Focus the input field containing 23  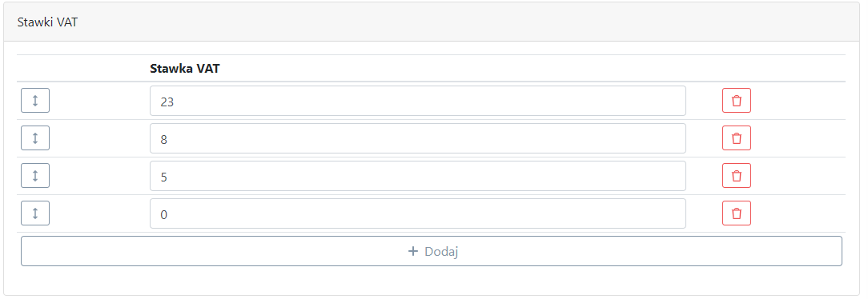click(418, 101)
